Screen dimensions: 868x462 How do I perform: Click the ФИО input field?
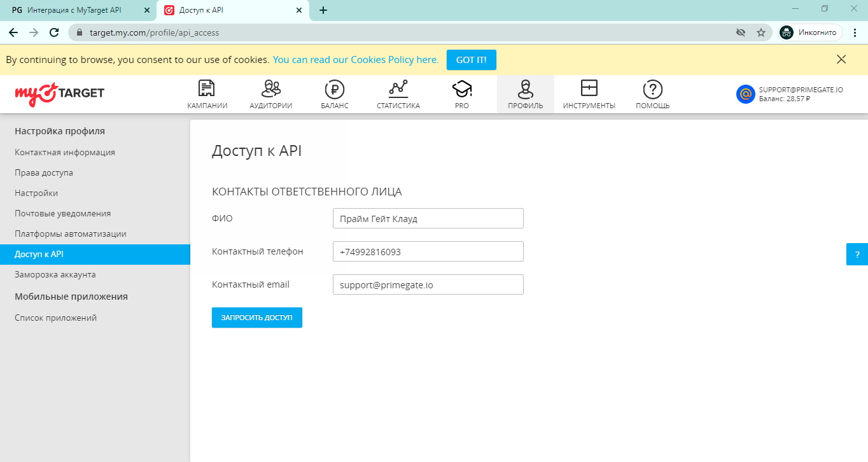[x=428, y=218]
